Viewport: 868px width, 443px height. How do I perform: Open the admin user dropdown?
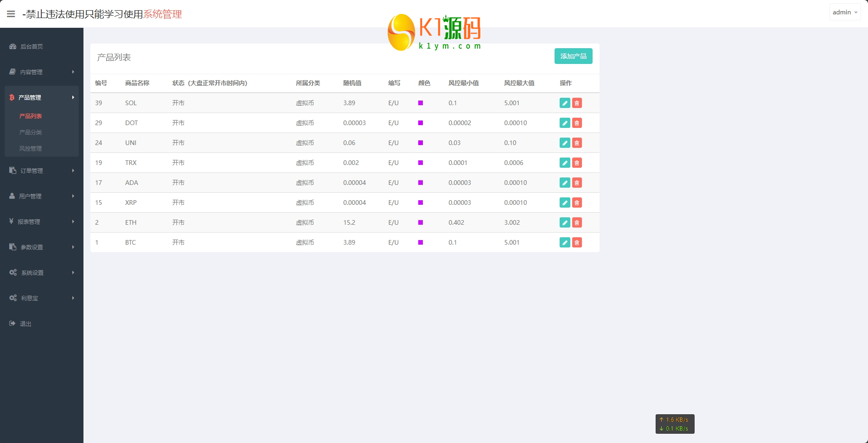pos(844,13)
